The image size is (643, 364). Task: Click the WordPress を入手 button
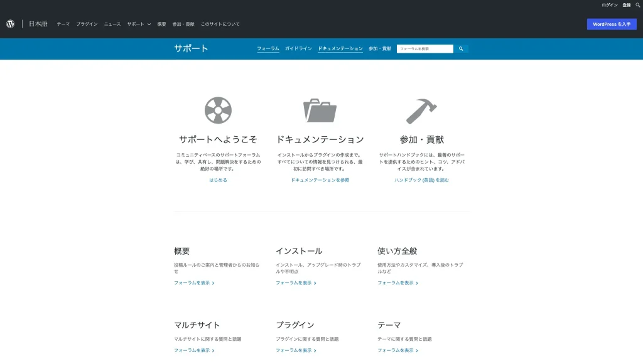tap(612, 24)
